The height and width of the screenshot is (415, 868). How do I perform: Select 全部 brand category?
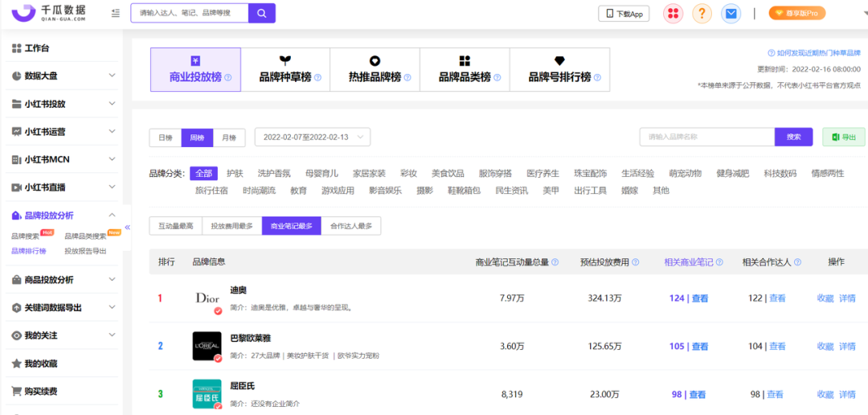(203, 174)
